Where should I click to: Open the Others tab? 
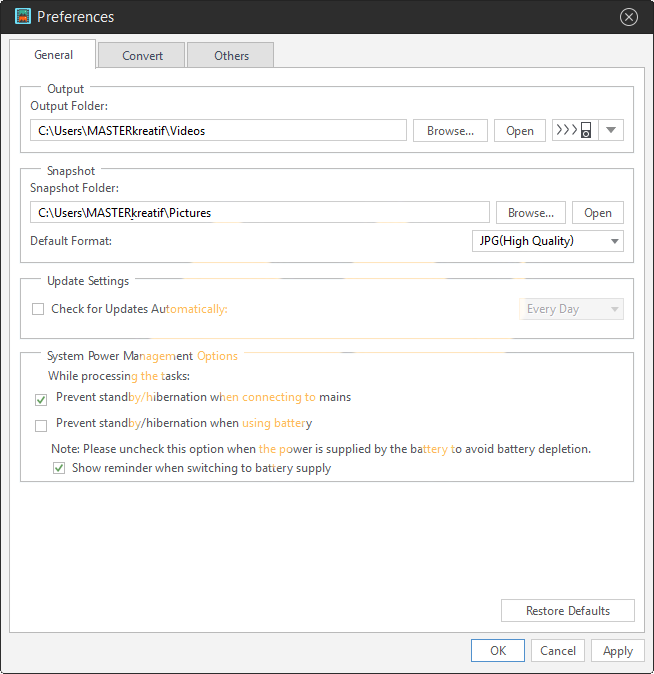point(231,55)
